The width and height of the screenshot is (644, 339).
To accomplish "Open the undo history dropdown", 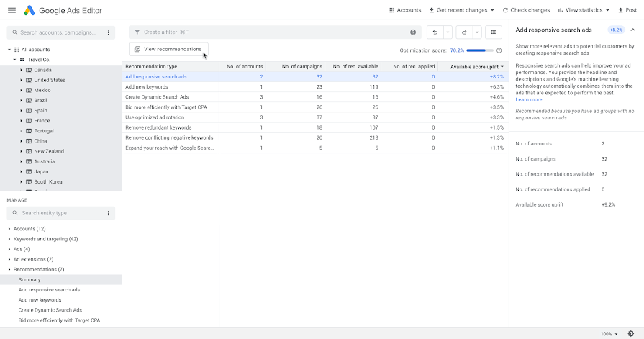I will coord(448,32).
